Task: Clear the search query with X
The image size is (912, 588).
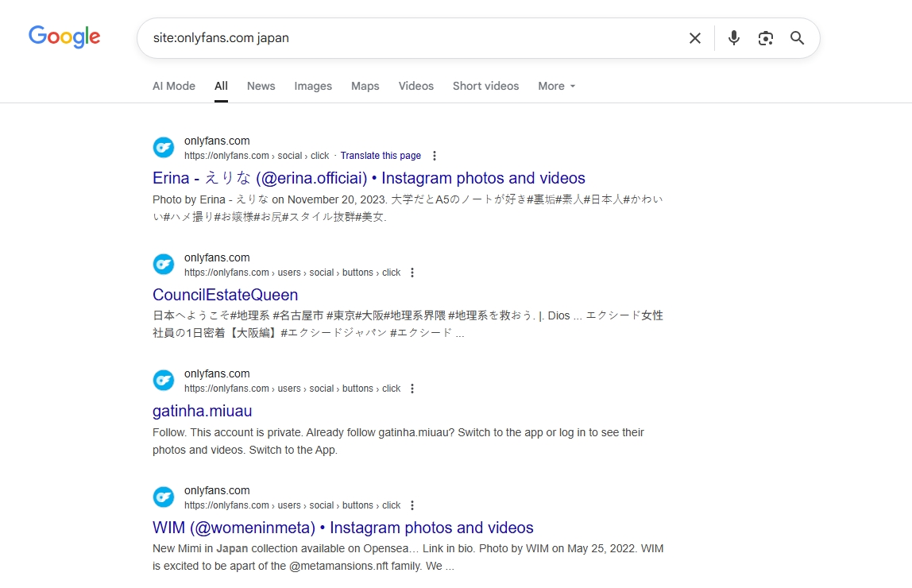Action: pos(695,38)
